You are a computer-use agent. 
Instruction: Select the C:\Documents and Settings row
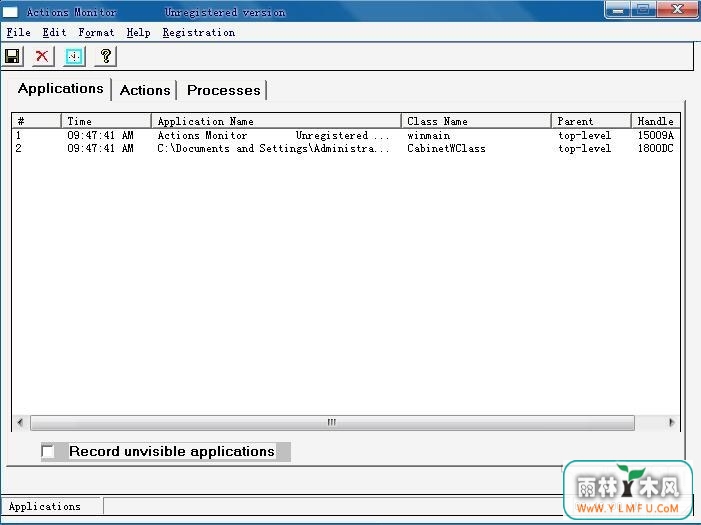pos(346,148)
